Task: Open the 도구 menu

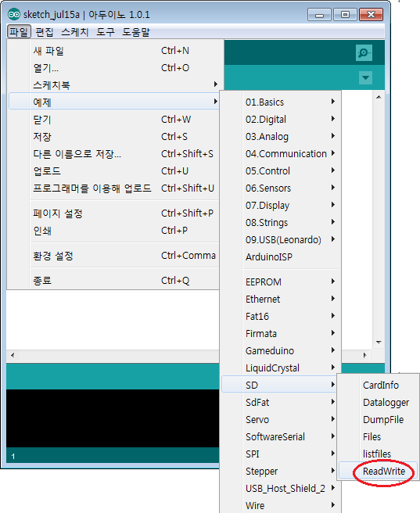Action: point(106,32)
